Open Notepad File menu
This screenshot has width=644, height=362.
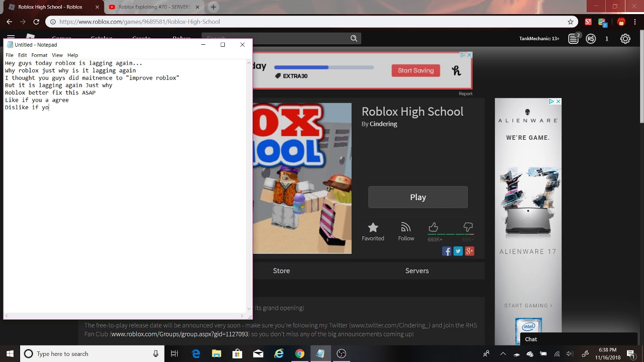click(10, 55)
